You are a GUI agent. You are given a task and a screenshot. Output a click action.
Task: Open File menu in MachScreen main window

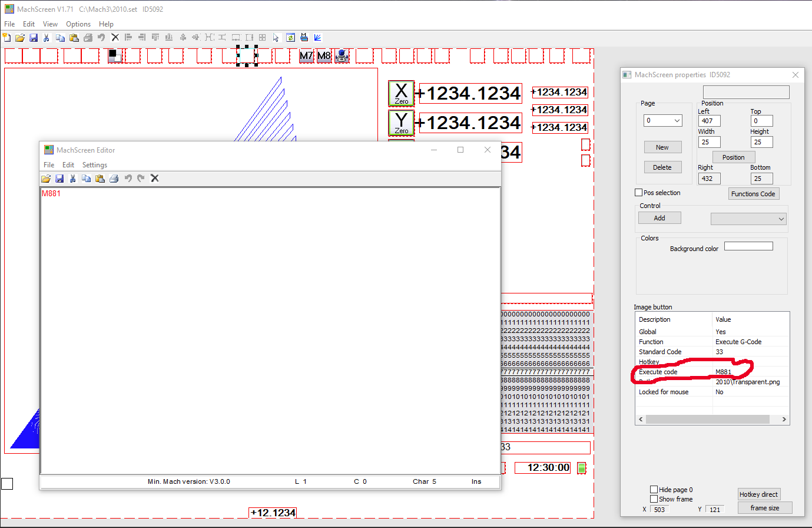pyautogui.click(x=9, y=24)
